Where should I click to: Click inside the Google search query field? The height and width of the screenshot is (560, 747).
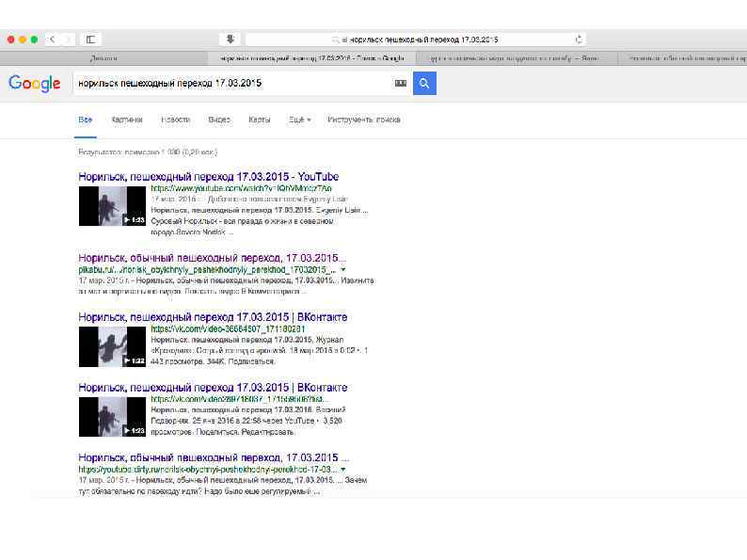point(233,84)
